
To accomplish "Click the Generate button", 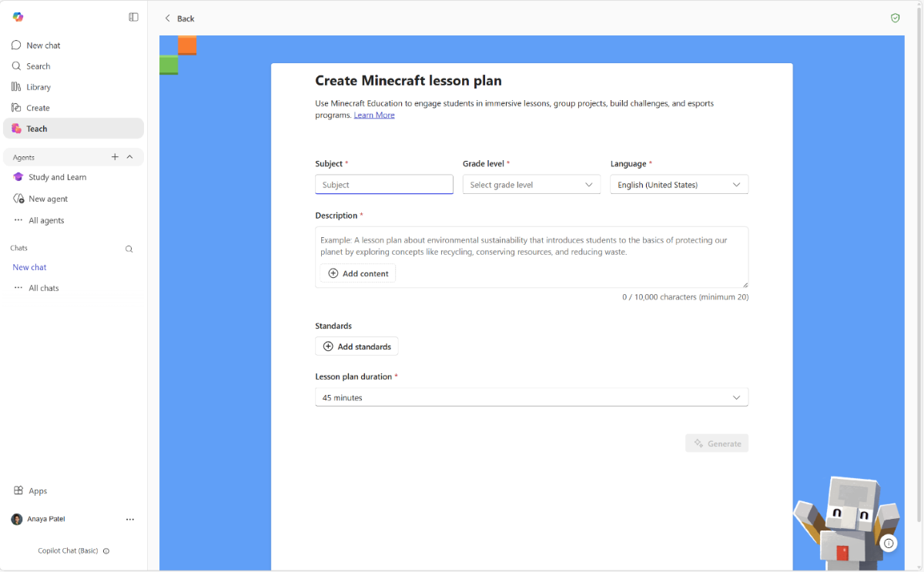I will coord(717,443).
